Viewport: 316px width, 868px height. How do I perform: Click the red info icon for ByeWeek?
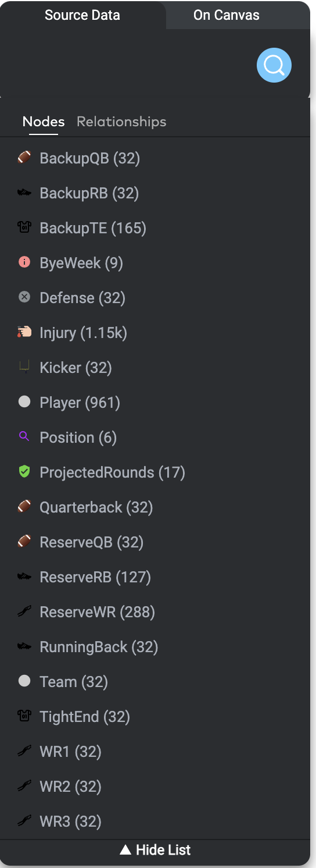click(24, 262)
